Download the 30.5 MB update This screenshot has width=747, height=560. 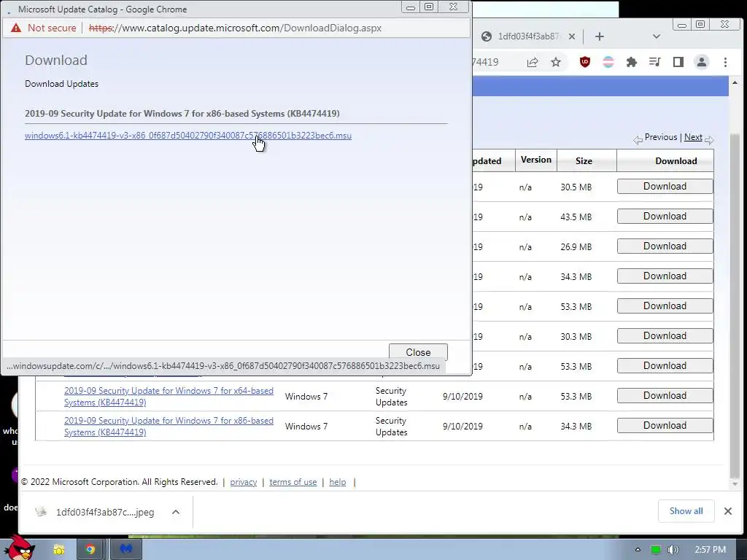(x=665, y=186)
